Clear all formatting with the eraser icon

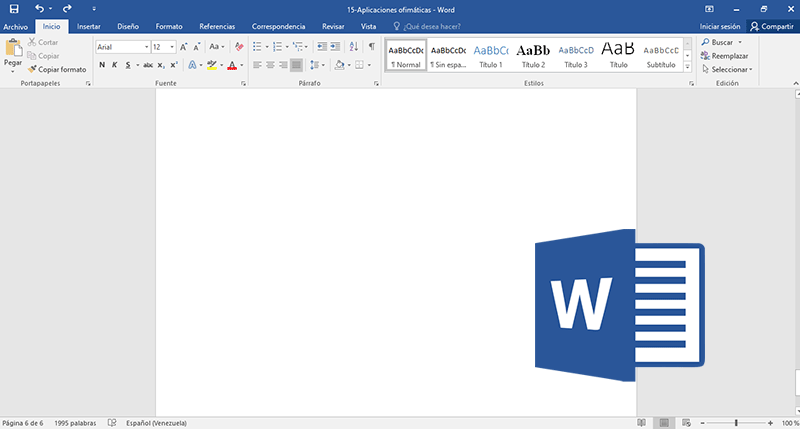click(x=239, y=47)
